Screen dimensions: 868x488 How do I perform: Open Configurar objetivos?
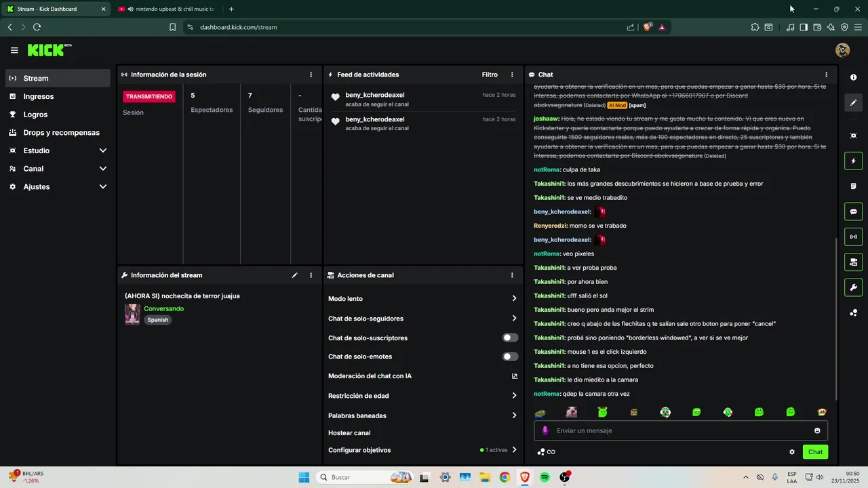click(423, 450)
